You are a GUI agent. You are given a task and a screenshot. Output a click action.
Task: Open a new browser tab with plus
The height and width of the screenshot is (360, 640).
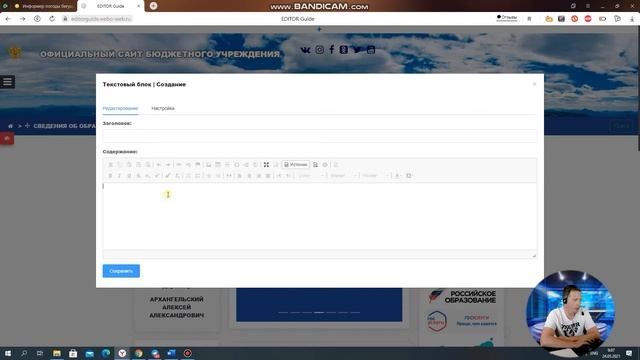[153, 6]
